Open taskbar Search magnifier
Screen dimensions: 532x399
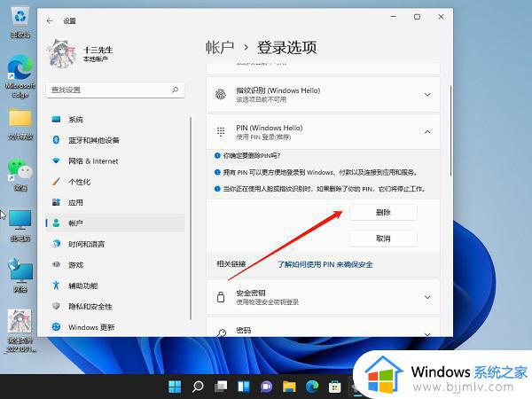click(x=198, y=387)
